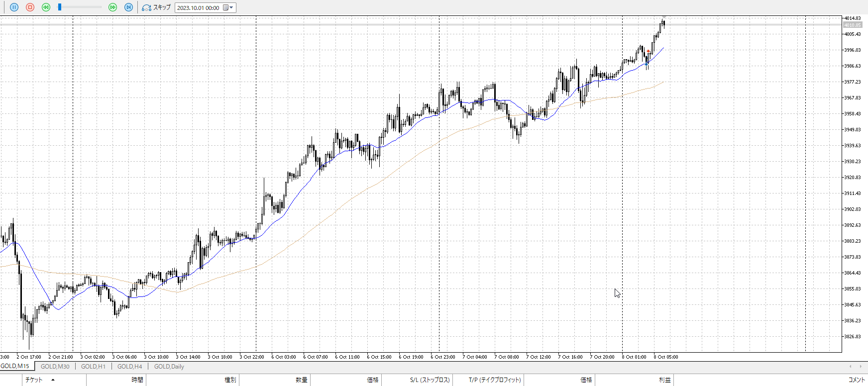
Task: Switch to GOLD,M30 chart tab
Action: pos(55,367)
